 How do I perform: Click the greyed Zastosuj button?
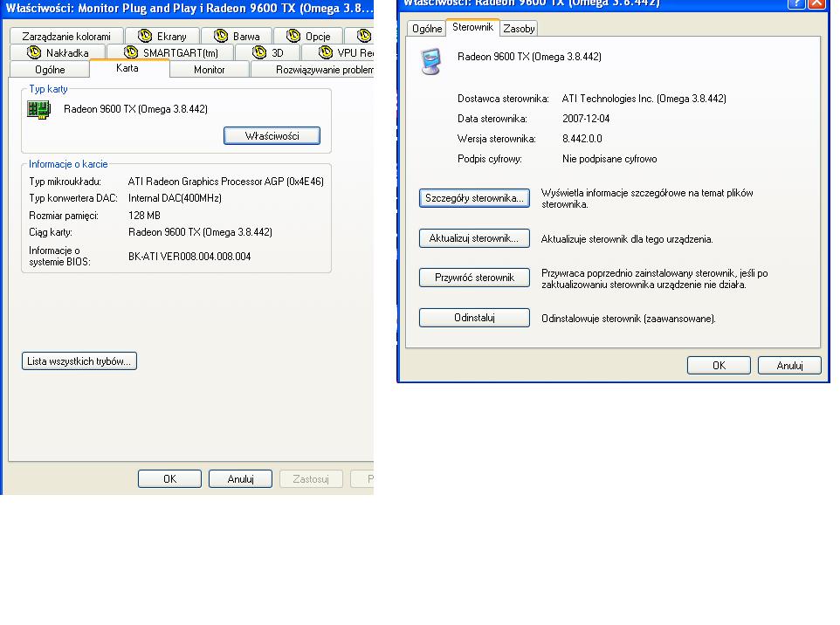click(311, 479)
